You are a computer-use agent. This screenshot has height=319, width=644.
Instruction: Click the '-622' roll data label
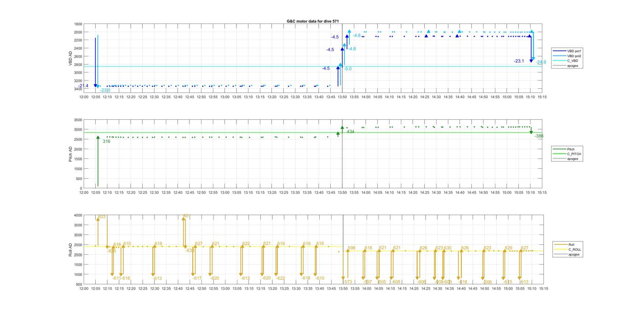tap(281, 278)
